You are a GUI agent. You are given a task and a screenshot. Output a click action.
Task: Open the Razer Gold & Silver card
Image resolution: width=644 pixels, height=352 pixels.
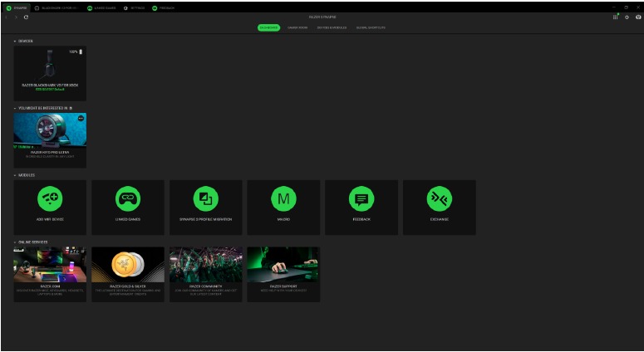click(x=128, y=275)
